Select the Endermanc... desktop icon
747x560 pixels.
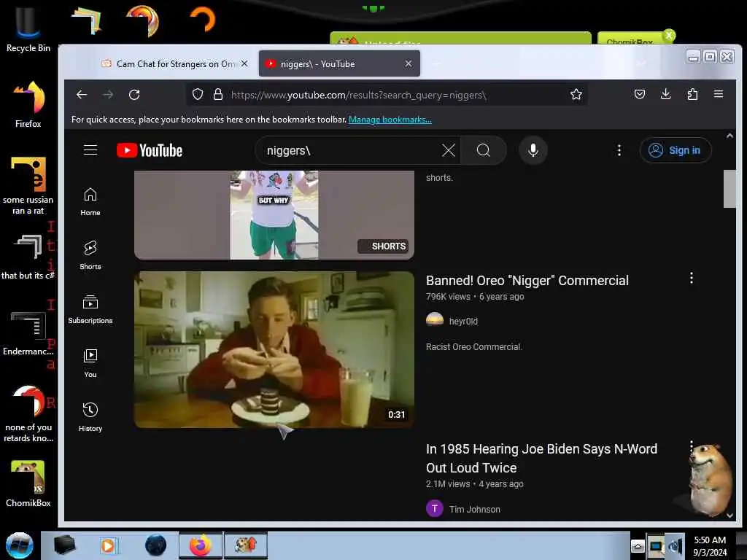(x=28, y=333)
